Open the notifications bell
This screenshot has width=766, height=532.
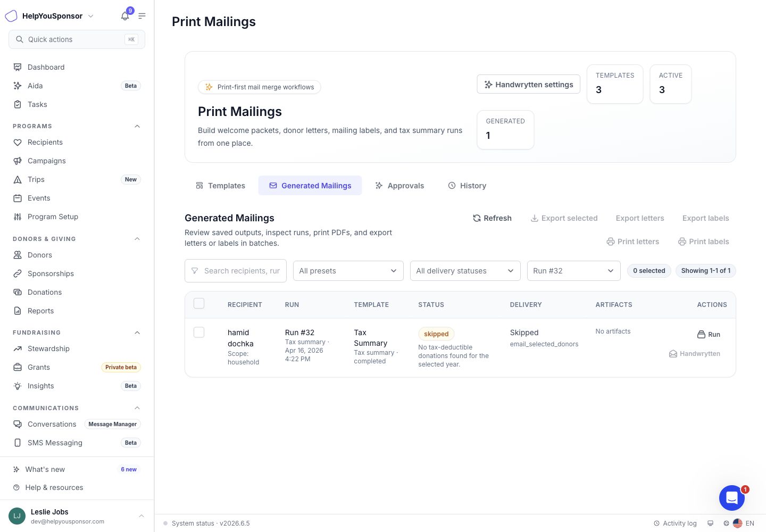pyautogui.click(x=125, y=16)
